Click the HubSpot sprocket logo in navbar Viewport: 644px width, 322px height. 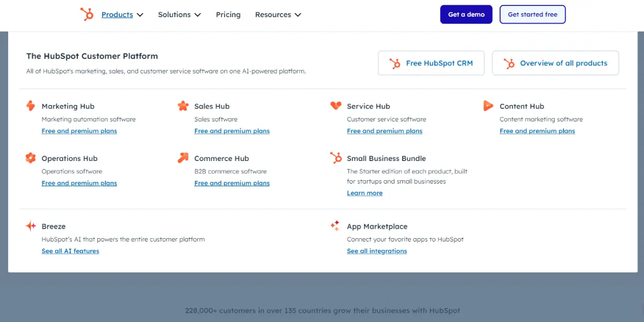pos(86,14)
